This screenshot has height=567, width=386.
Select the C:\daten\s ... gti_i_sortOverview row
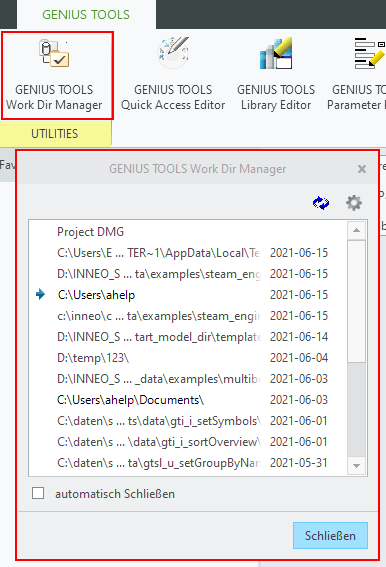[188, 442]
